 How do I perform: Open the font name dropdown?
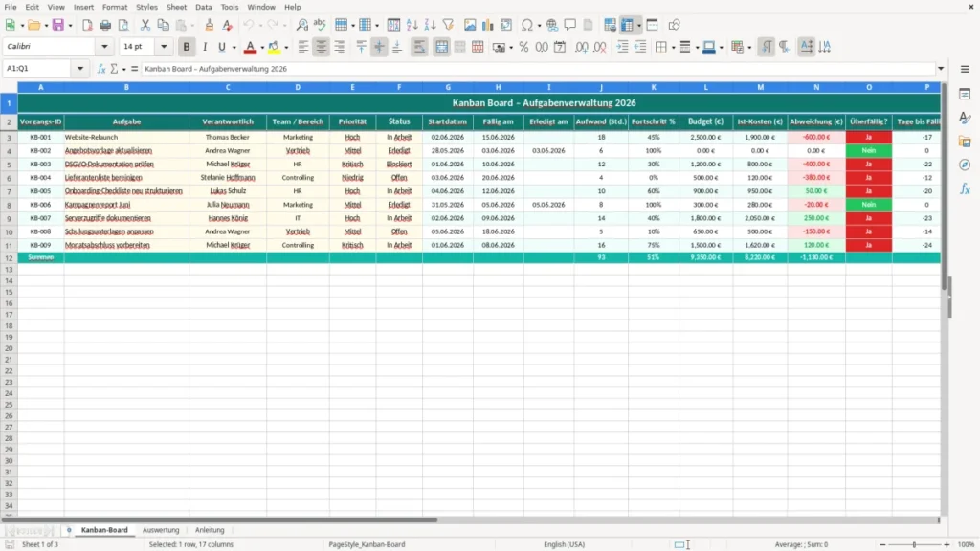click(104, 46)
